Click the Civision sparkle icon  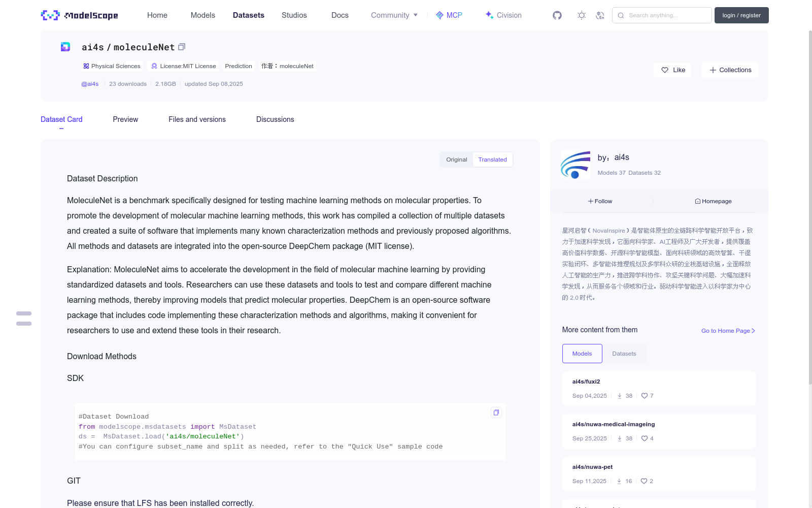(489, 15)
